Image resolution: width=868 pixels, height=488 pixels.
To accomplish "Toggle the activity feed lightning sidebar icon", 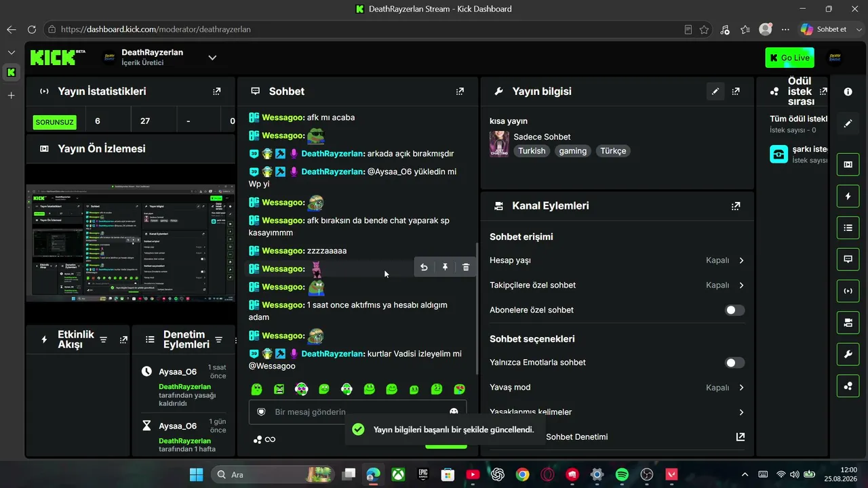I will click(x=848, y=197).
